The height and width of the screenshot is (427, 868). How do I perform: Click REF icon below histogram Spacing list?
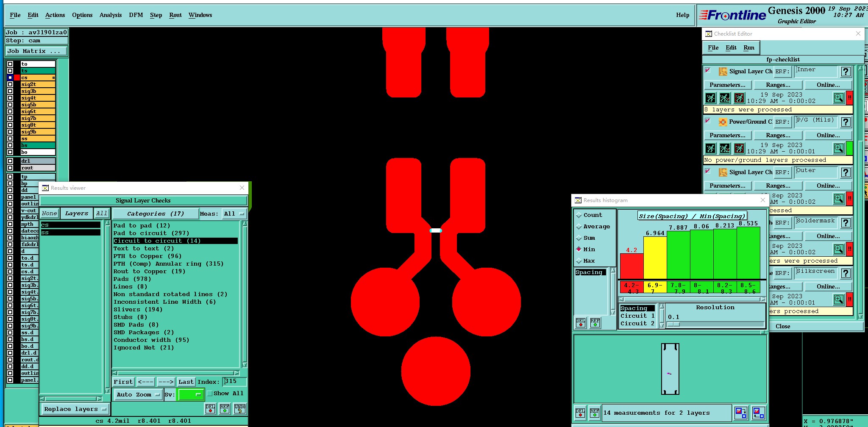tap(595, 323)
